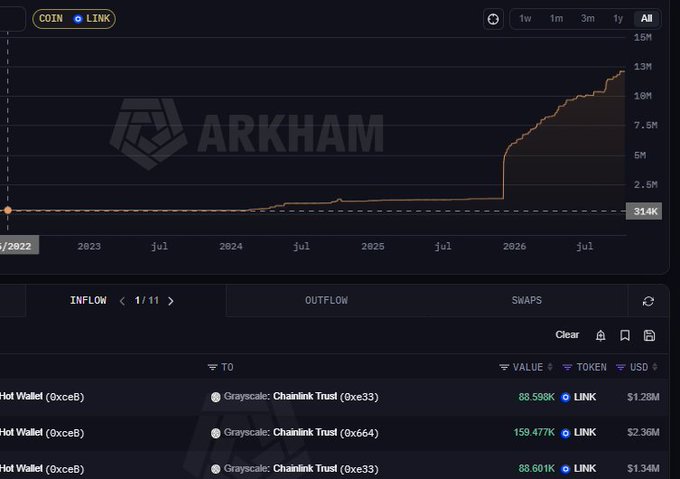This screenshot has width=680, height=479.
Task: Click the 88.601K value
Action: tap(536, 469)
